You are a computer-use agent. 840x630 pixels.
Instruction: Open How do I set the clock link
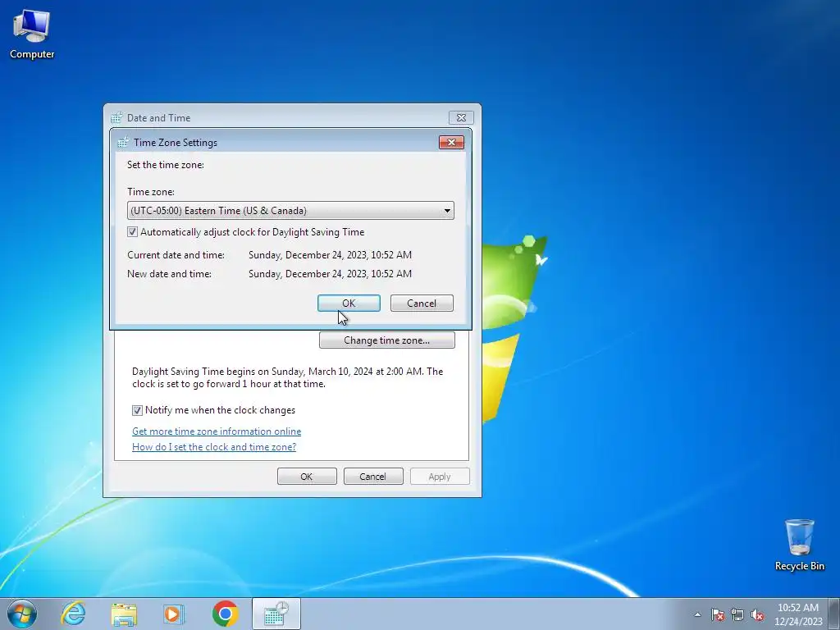[x=214, y=447]
